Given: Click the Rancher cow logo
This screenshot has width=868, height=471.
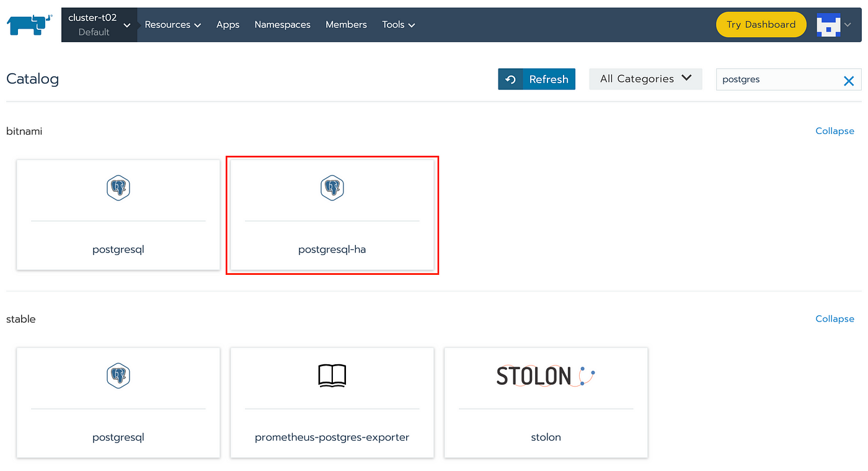Looking at the screenshot, I should point(30,25).
